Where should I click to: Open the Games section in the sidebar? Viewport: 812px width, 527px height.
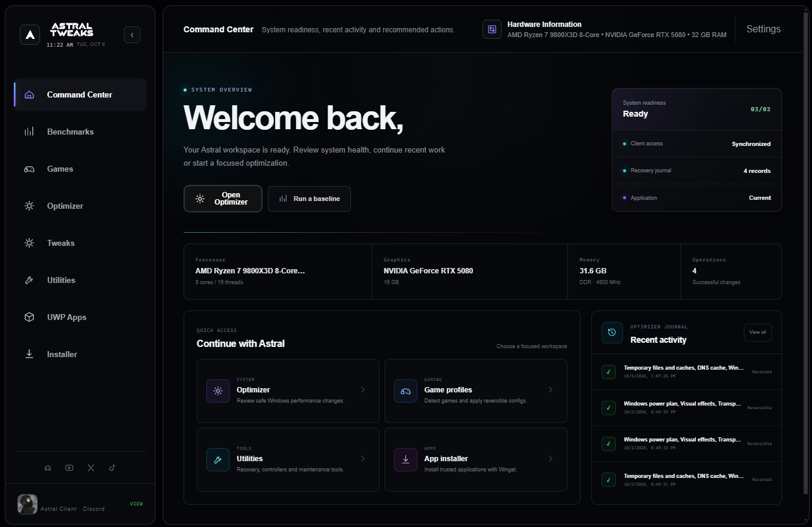tap(80, 169)
